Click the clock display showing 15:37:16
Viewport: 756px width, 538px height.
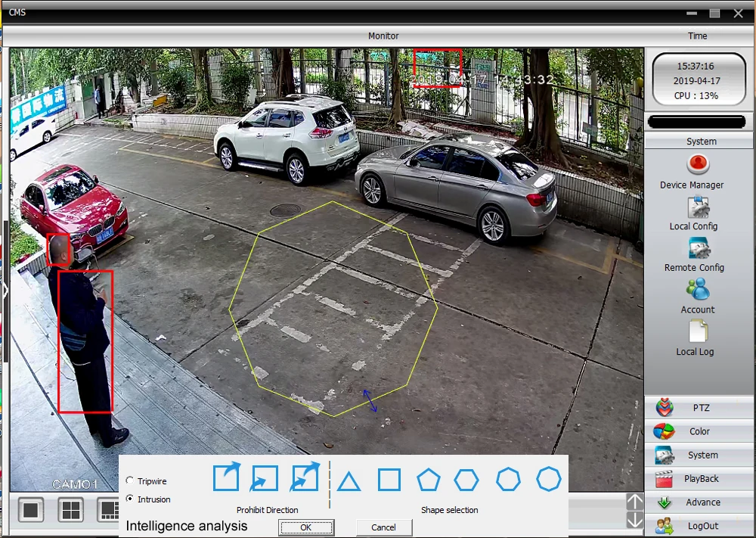tap(696, 66)
